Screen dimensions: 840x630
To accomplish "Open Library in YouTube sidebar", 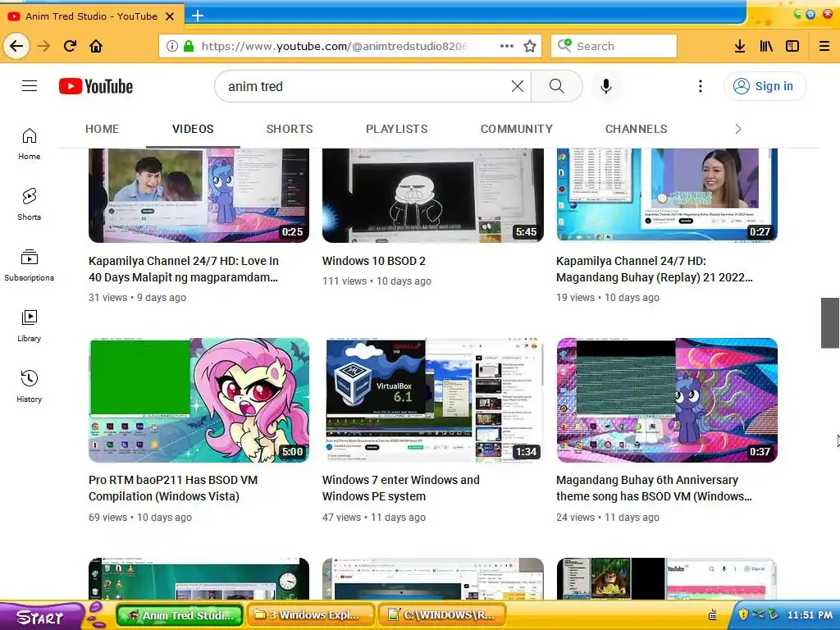I will click(x=29, y=325).
